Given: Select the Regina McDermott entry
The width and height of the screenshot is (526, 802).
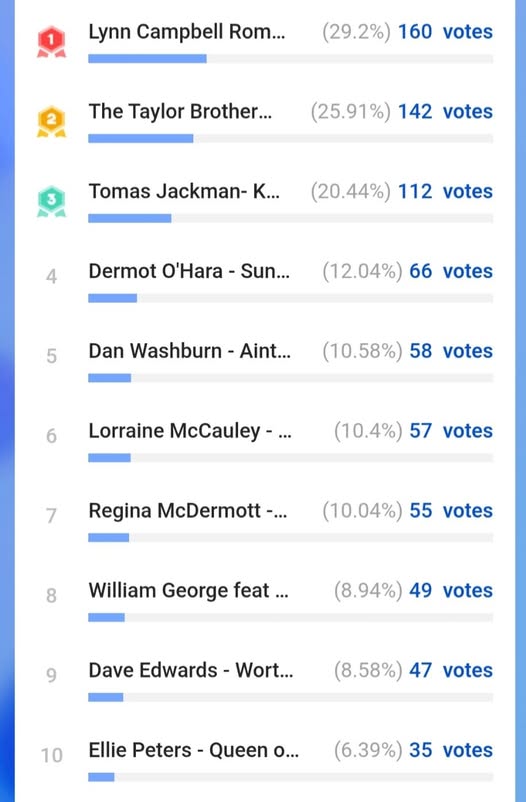Looking at the screenshot, I should click(x=188, y=510).
